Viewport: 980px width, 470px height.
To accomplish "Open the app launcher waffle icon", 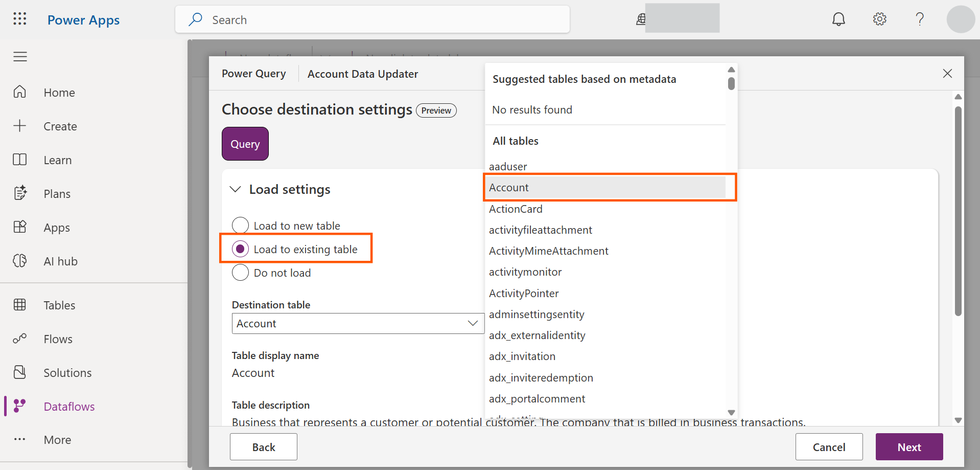I will 20,19.
